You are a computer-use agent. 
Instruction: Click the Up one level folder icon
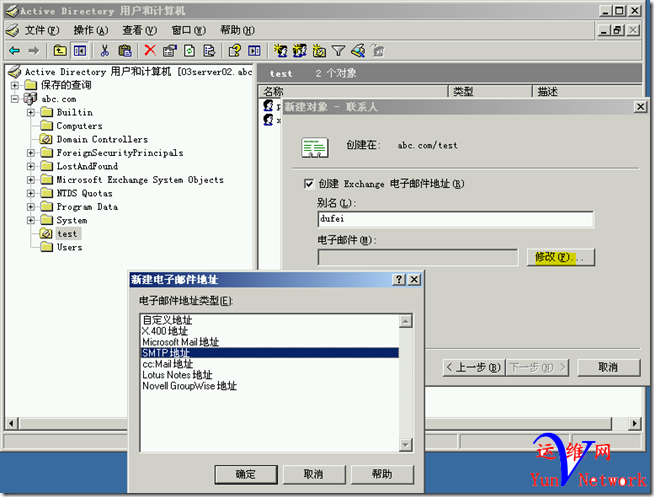coord(60,51)
